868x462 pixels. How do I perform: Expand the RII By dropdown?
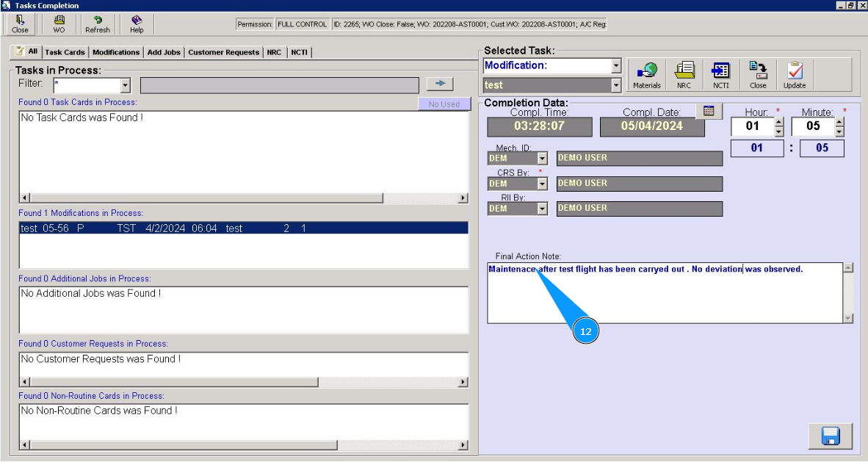(x=543, y=209)
